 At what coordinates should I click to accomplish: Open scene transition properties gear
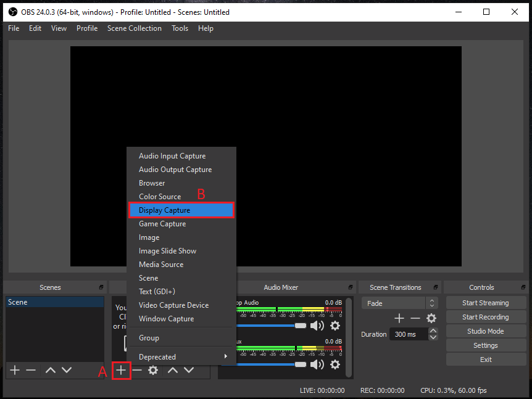[x=431, y=318]
